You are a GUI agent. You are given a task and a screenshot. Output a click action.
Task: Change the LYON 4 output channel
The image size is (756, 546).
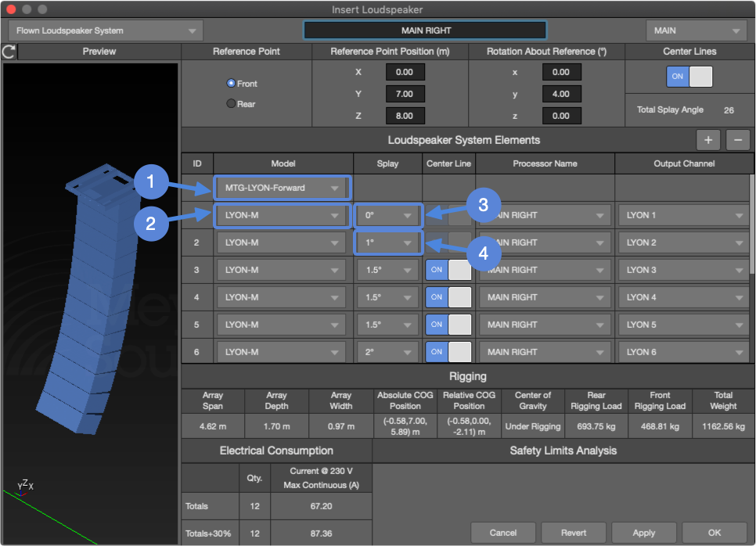click(x=684, y=298)
